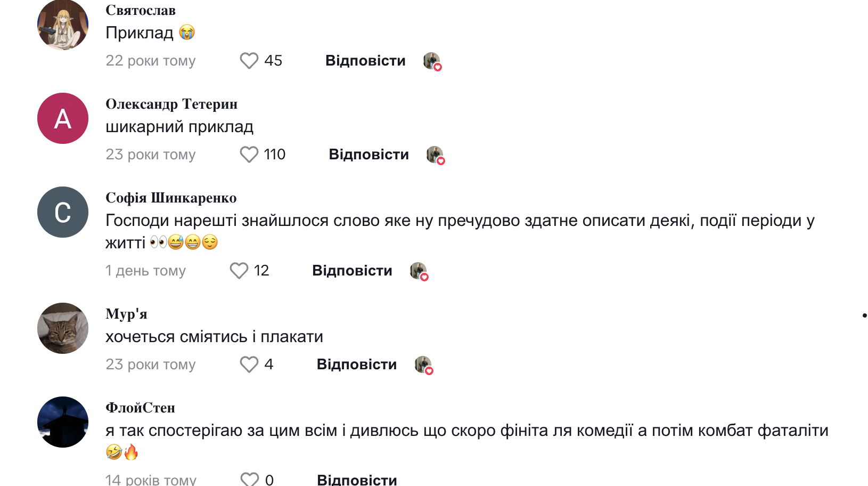This screenshot has width=868, height=486.
Task: Click creator-liked badge on Олександр Тетерин's comment
Action: click(x=435, y=155)
